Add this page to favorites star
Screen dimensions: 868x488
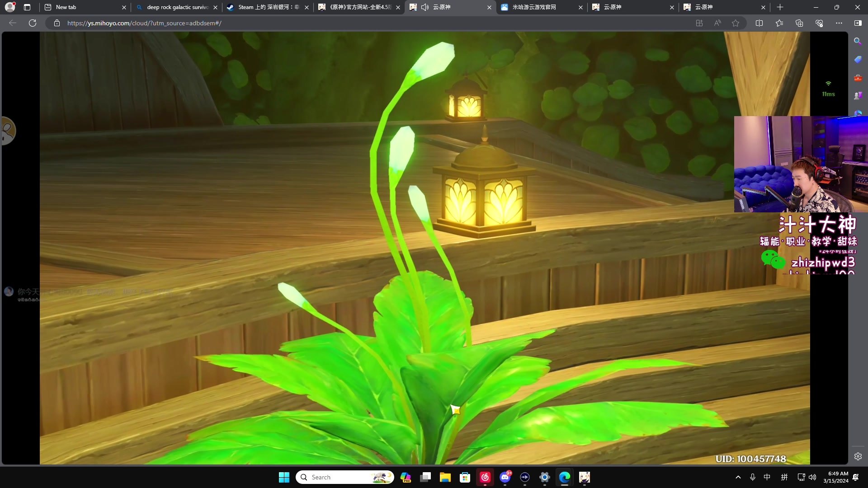coord(736,23)
